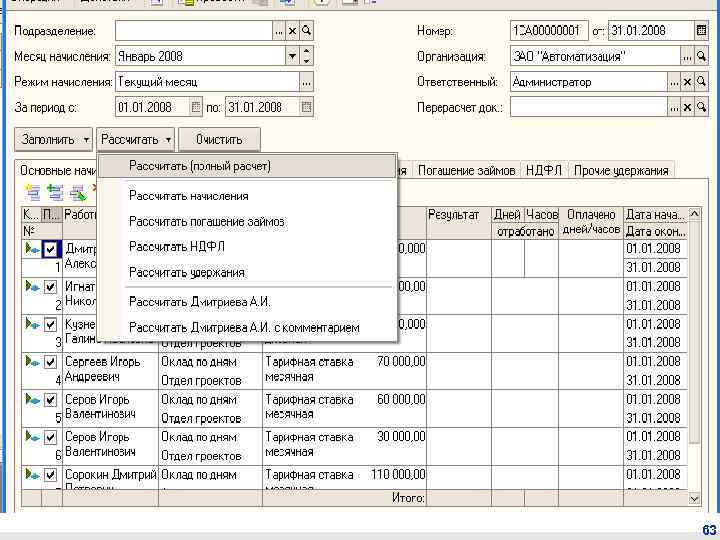720x540 pixels.
Task: Click the second green add-row icon
Action: coord(55,192)
